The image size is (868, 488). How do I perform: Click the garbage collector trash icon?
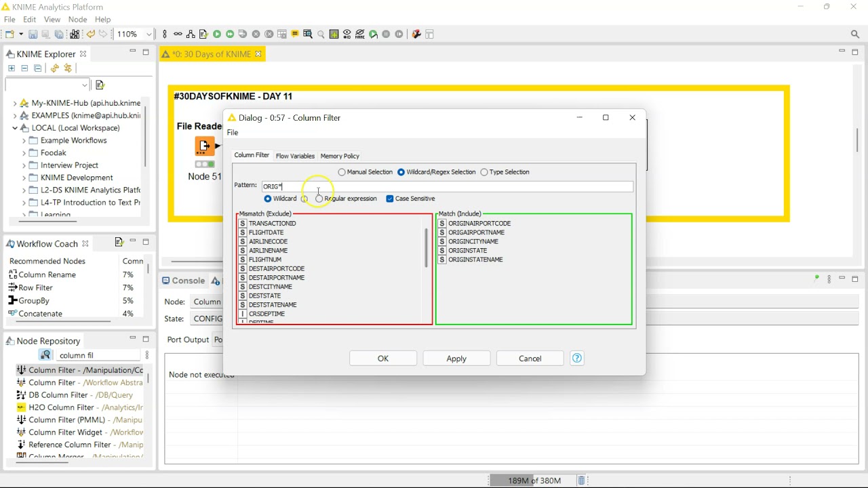coord(581,481)
